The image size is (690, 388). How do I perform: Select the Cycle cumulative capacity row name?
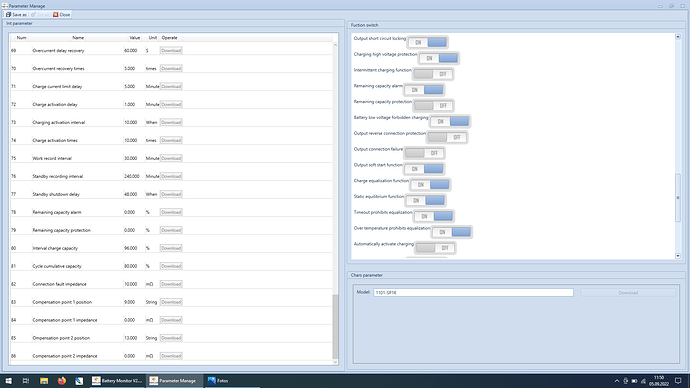click(57, 266)
